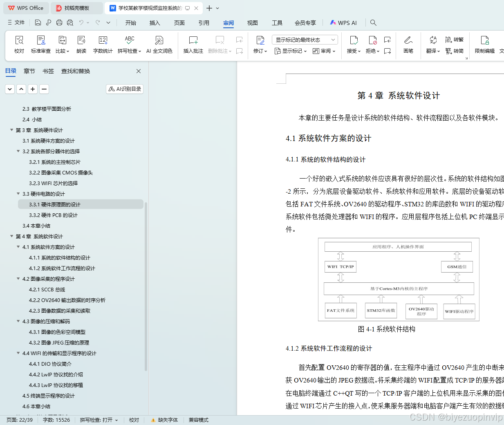Switch to the 视图 ribbon tab

point(253,23)
